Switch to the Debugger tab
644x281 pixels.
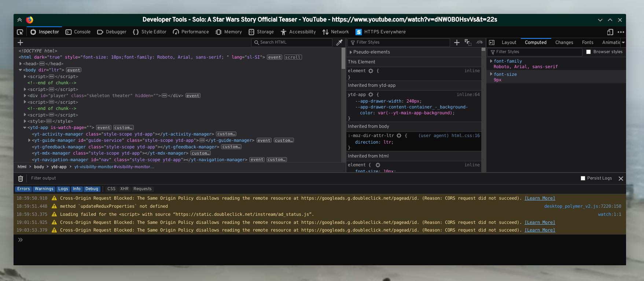[112, 32]
